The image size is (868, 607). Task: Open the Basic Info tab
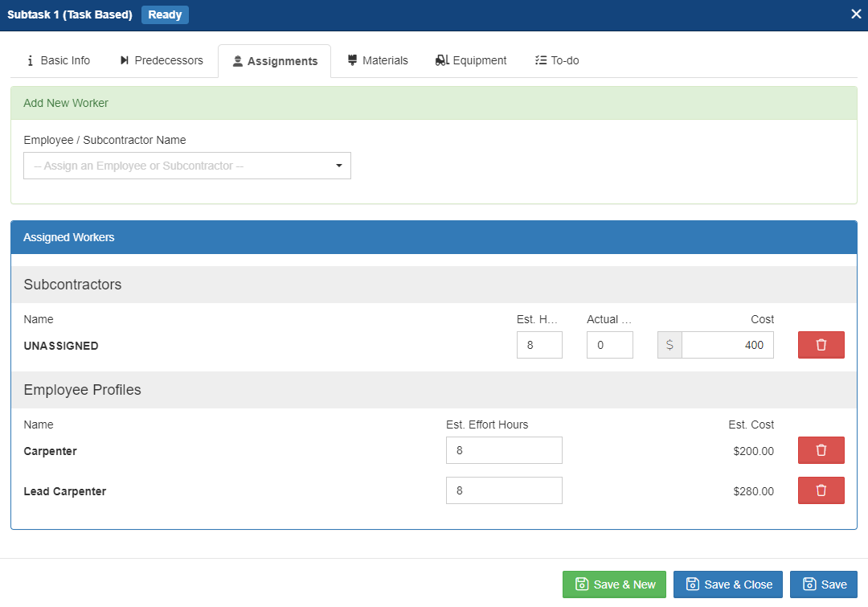(58, 60)
